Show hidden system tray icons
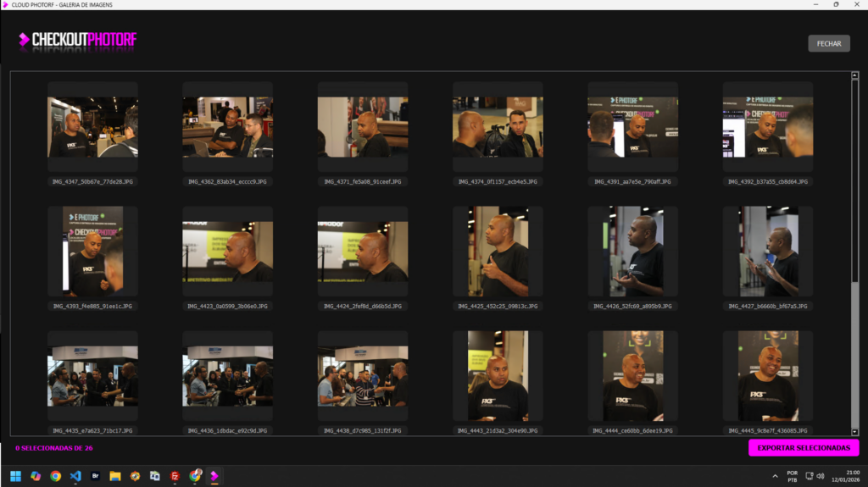 pyautogui.click(x=774, y=476)
